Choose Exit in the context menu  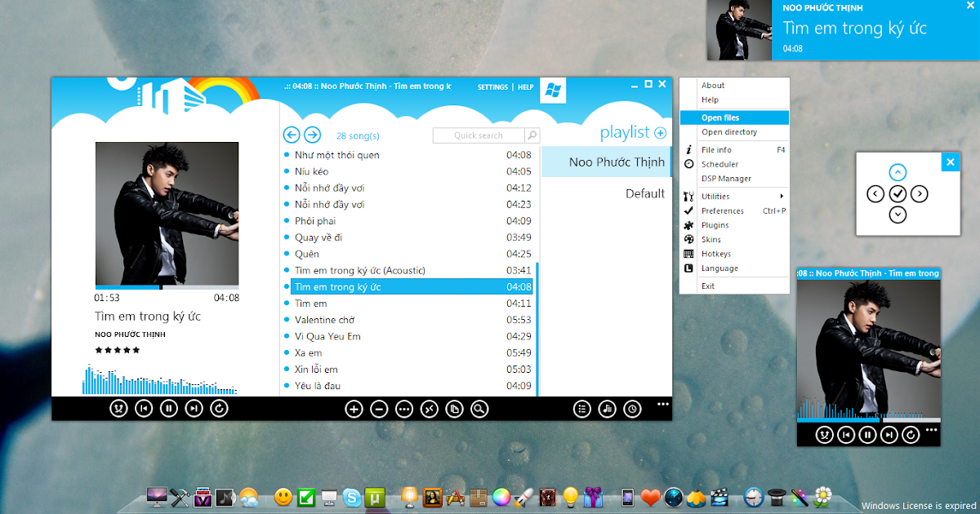(x=734, y=286)
